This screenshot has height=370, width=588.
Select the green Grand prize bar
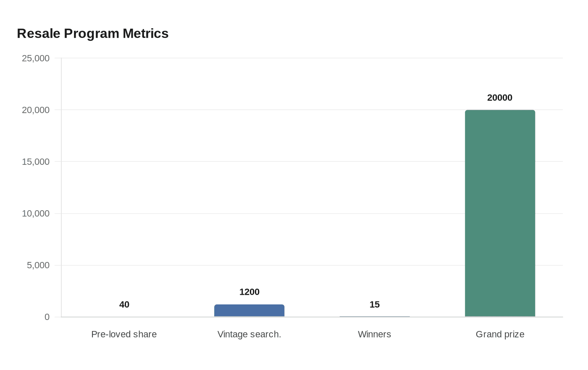click(x=500, y=213)
